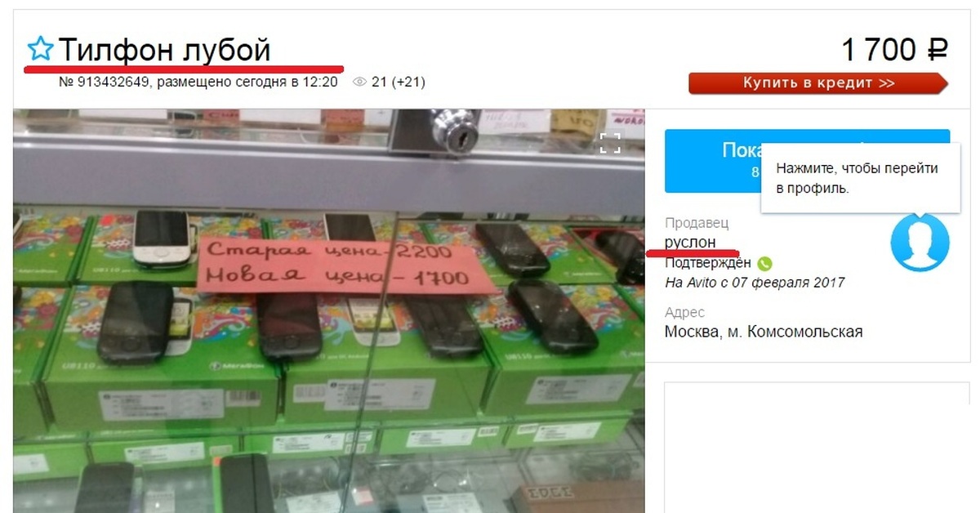Click the green verified phone icon

click(764, 263)
